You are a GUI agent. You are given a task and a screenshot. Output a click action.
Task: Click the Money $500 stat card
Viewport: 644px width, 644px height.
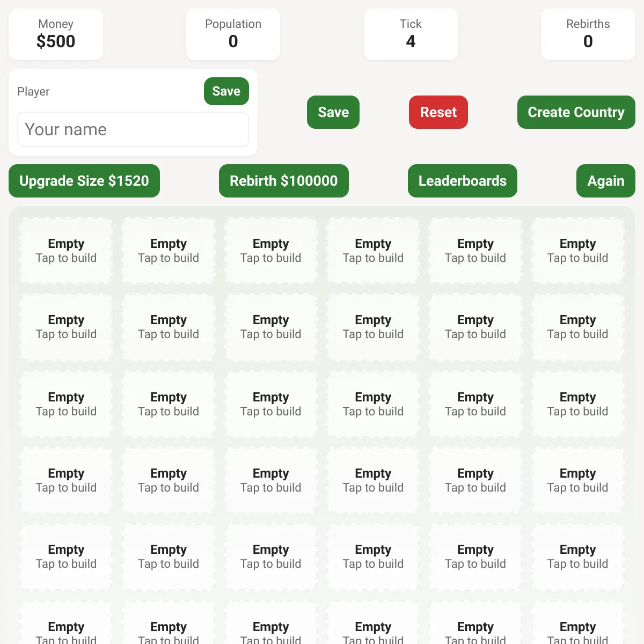56,34
